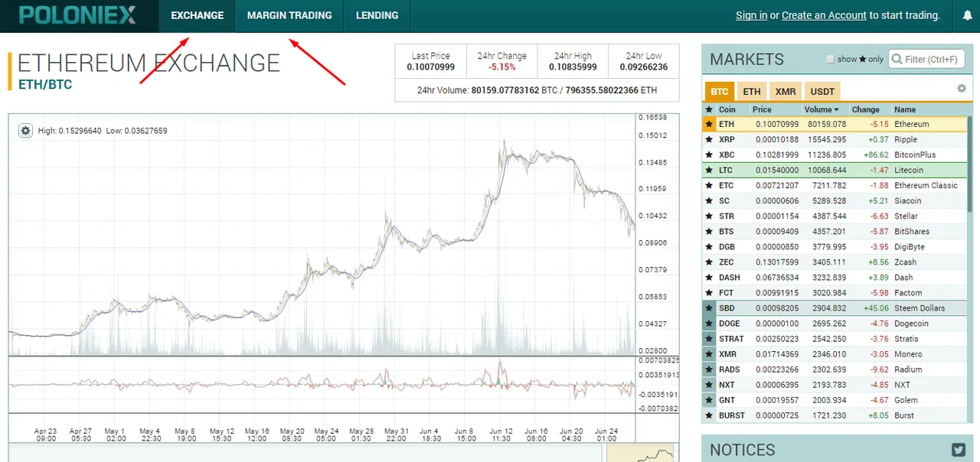Switch to USDT markets tab
The height and width of the screenshot is (462, 980).
click(x=822, y=92)
